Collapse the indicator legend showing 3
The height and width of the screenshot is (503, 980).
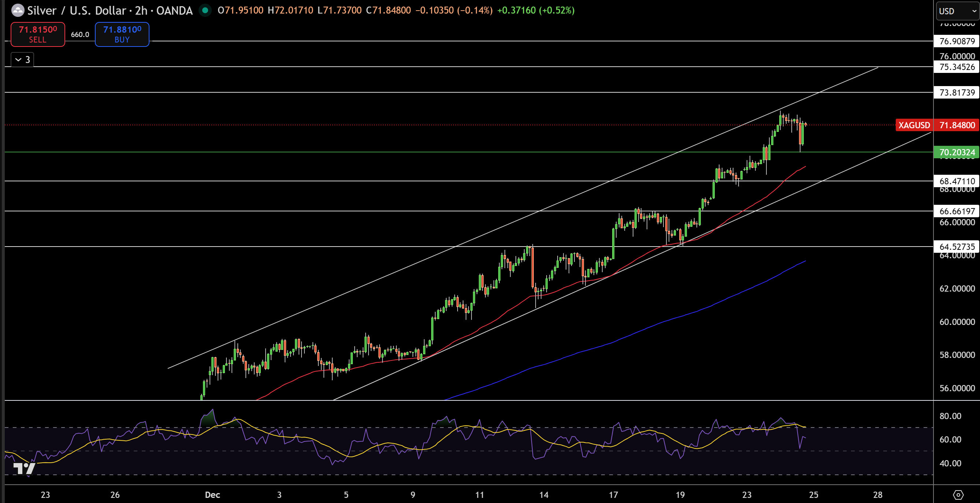point(22,60)
